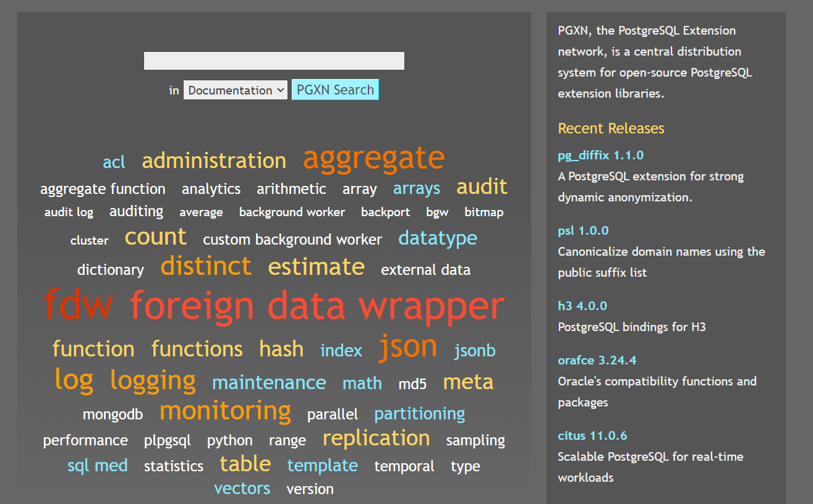Open the average tag

pyautogui.click(x=201, y=212)
